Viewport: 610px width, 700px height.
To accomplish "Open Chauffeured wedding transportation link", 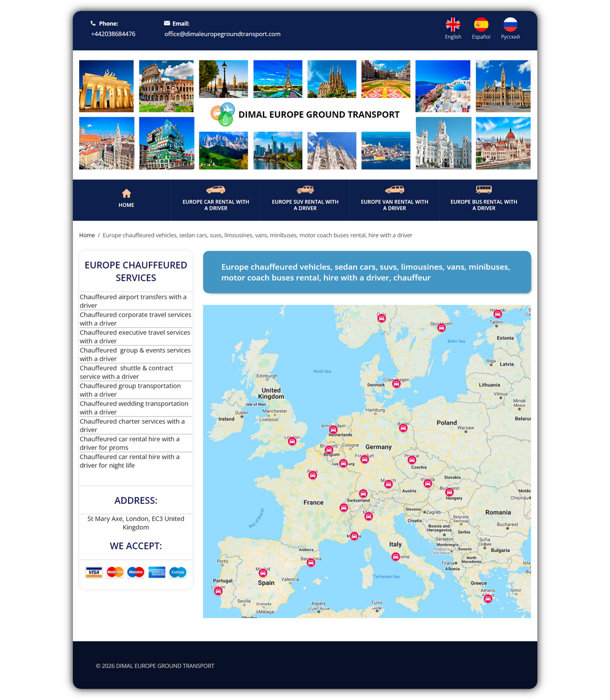I will [136, 408].
